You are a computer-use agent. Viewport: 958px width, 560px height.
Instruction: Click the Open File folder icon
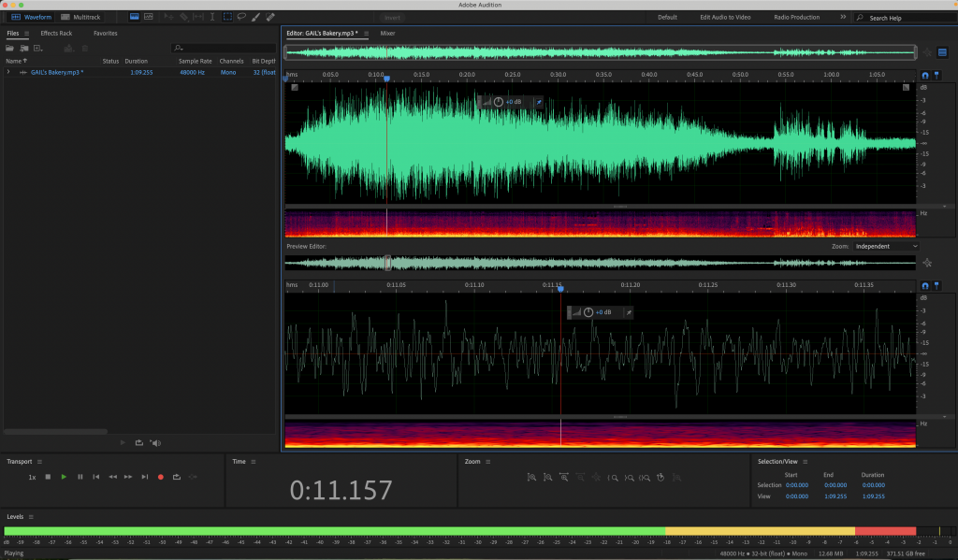pyautogui.click(x=10, y=48)
